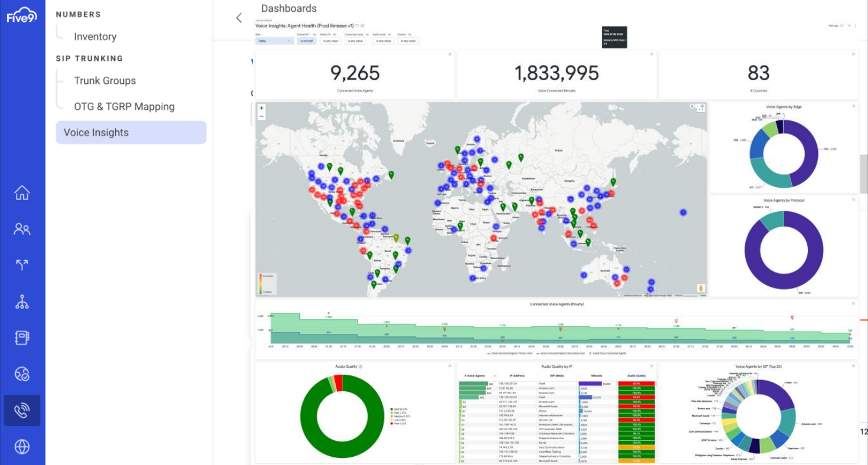This screenshot has height=465, width=868.
Task: Click the Five9 logo
Action: pyautogui.click(x=22, y=14)
